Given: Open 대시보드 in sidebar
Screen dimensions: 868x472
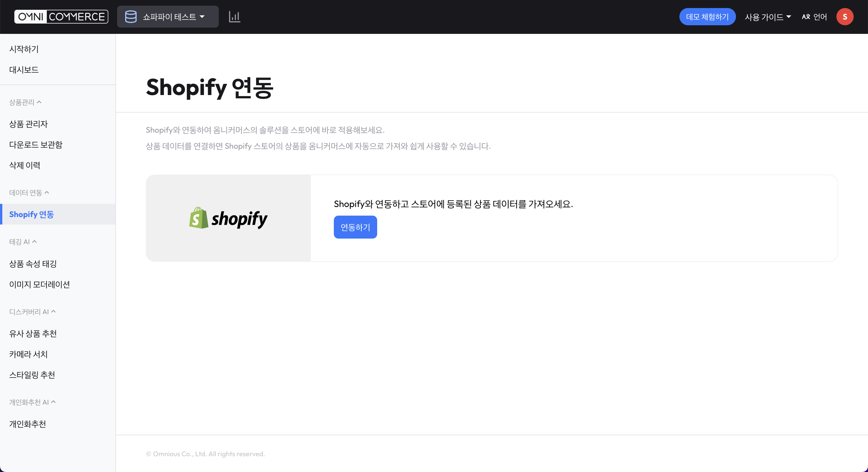Looking at the screenshot, I should click(24, 70).
